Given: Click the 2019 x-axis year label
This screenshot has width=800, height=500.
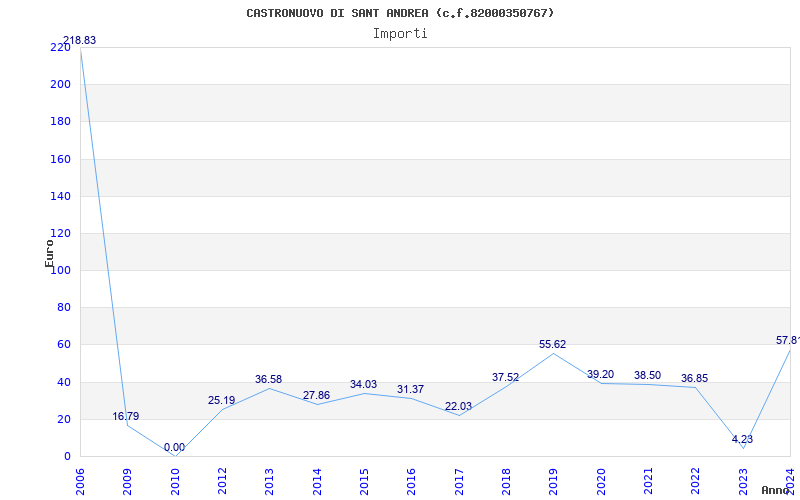Looking at the screenshot, I should 554,482.
